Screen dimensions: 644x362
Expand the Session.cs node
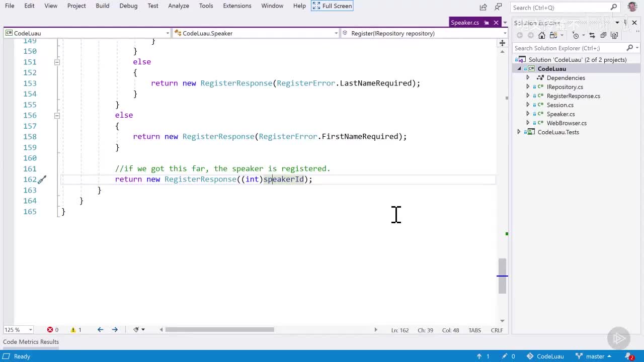tap(528, 105)
